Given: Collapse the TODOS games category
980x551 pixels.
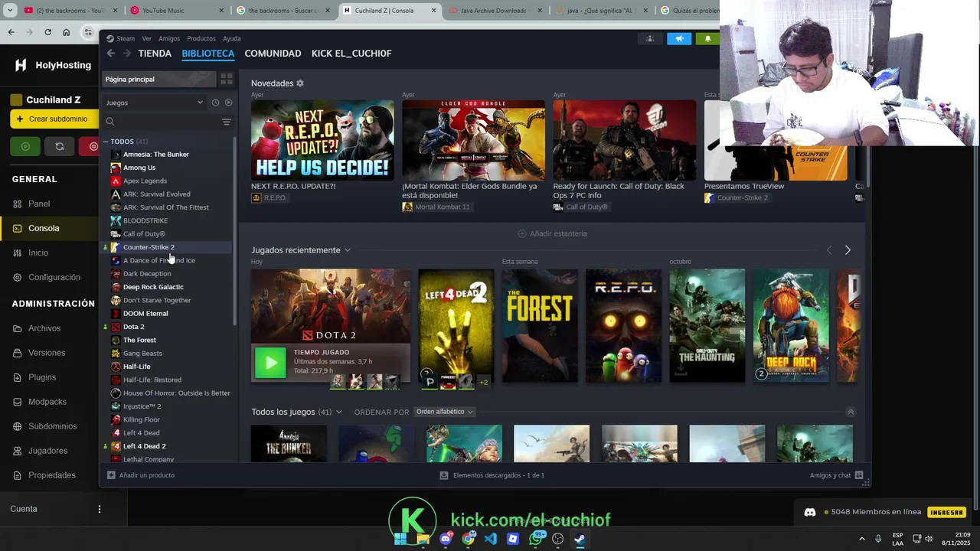Looking at the screenshot, I should click(x=106, y=142).
